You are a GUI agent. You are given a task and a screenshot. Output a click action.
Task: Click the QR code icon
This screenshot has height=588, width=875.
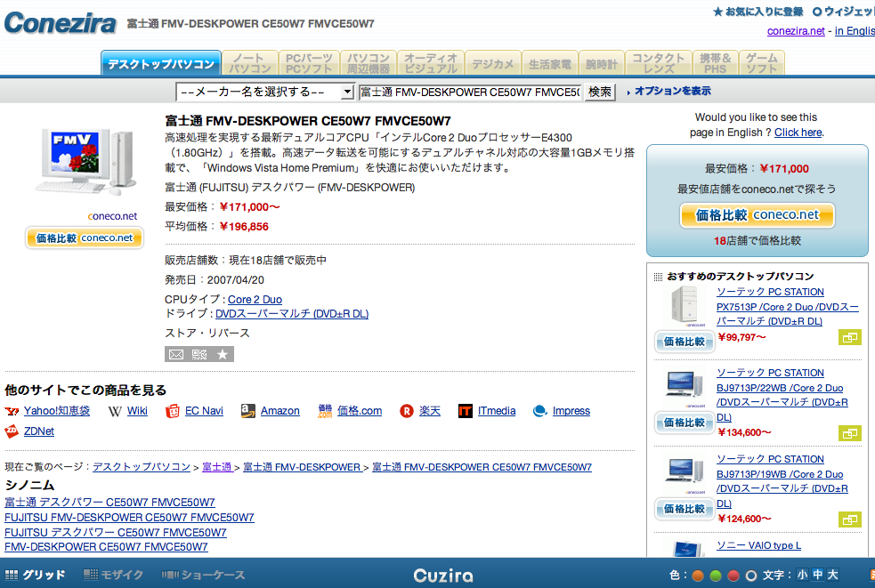click(198, 354)
